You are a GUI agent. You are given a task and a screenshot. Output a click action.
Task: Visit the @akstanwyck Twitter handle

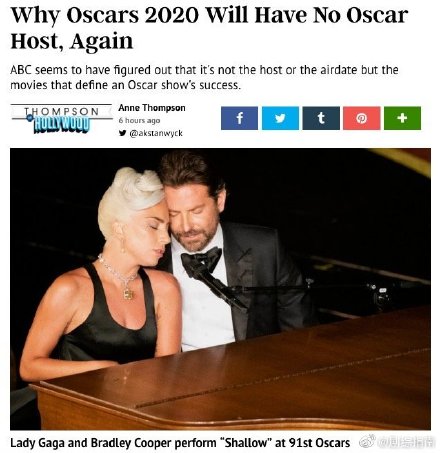point(156,133)
